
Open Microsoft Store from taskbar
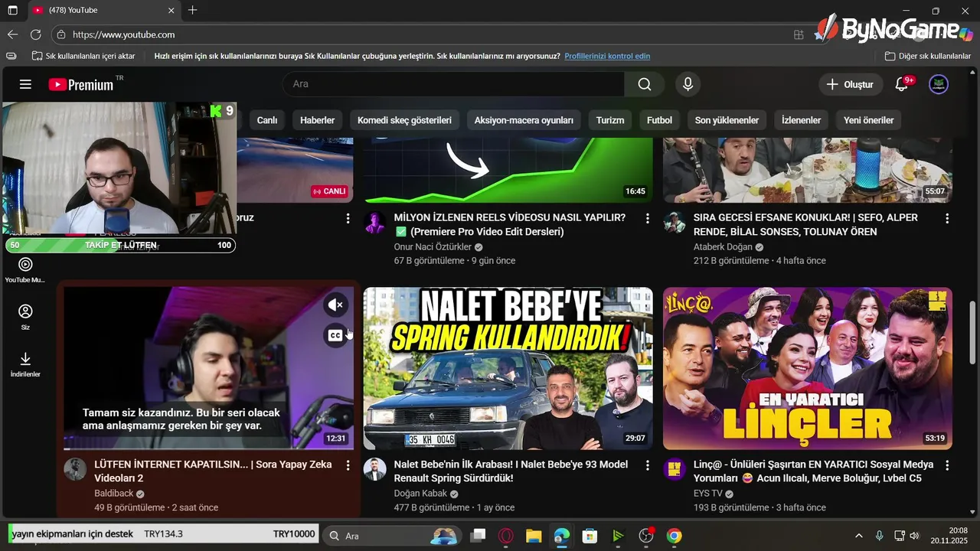590,536
